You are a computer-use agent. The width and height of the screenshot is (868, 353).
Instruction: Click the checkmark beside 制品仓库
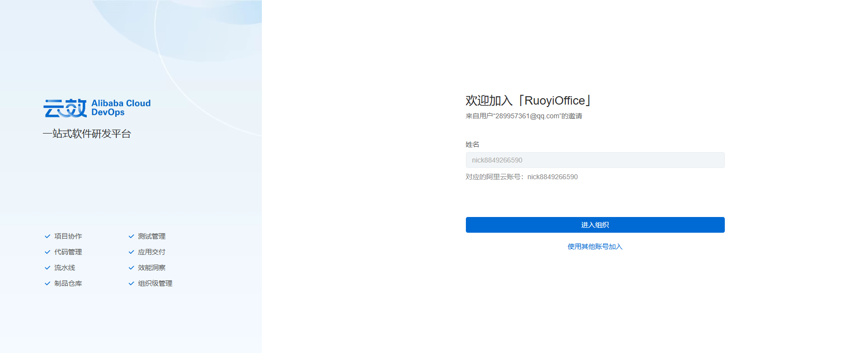pyautogui.click(x=48, y=283)
